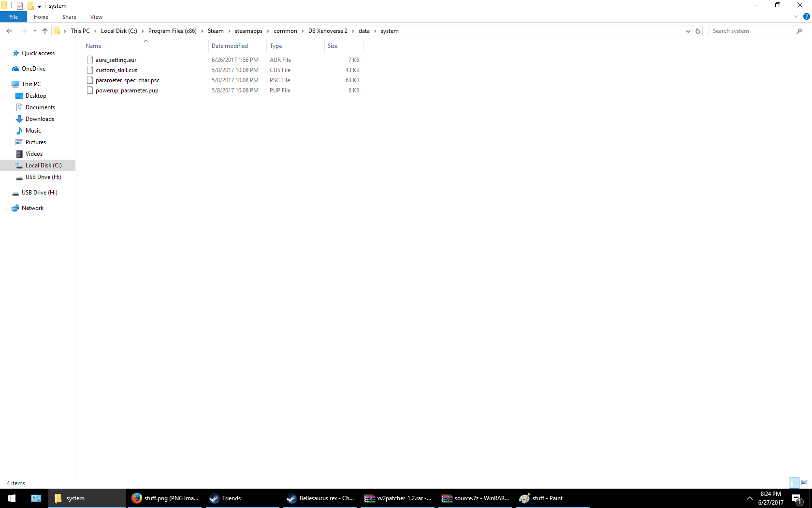
Task: Switch to Details view layout
Action: point(794,483)
